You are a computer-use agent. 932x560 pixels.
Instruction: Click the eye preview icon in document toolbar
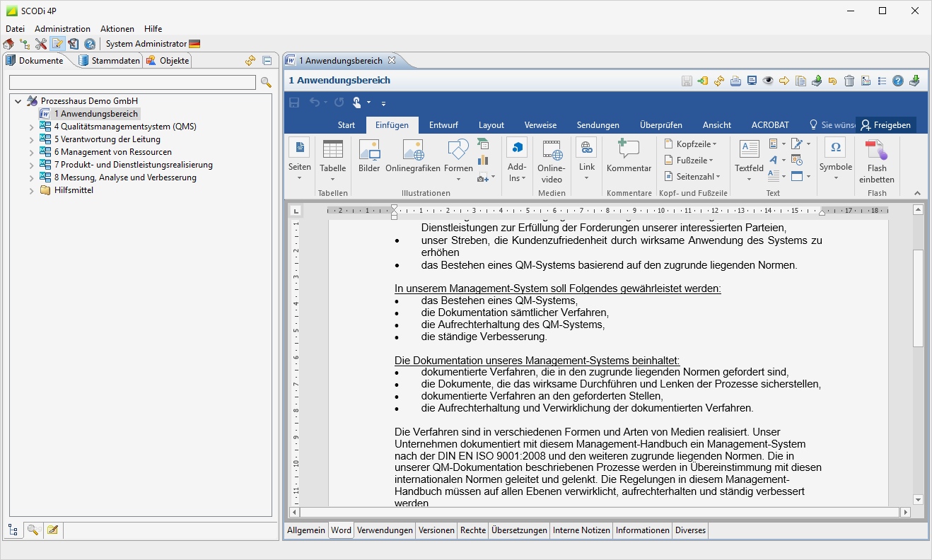click(x=768, y=81)
